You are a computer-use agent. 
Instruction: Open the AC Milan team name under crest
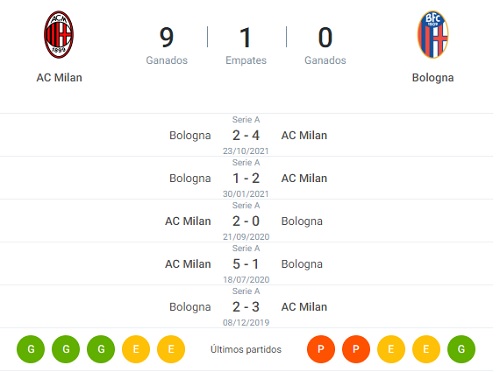point(59,77)
